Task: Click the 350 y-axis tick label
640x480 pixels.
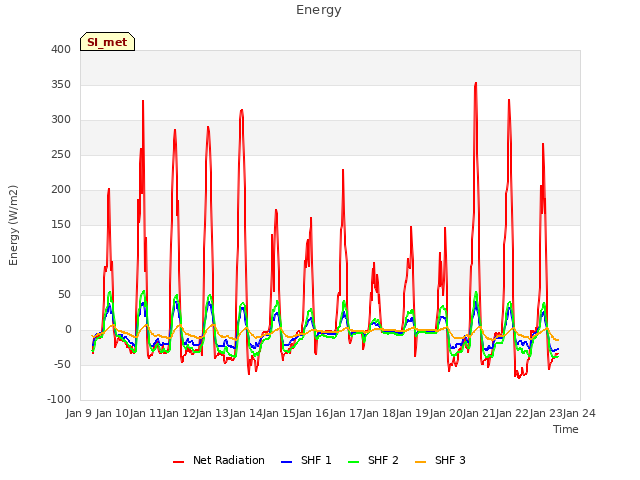Action: coord(61,84)
